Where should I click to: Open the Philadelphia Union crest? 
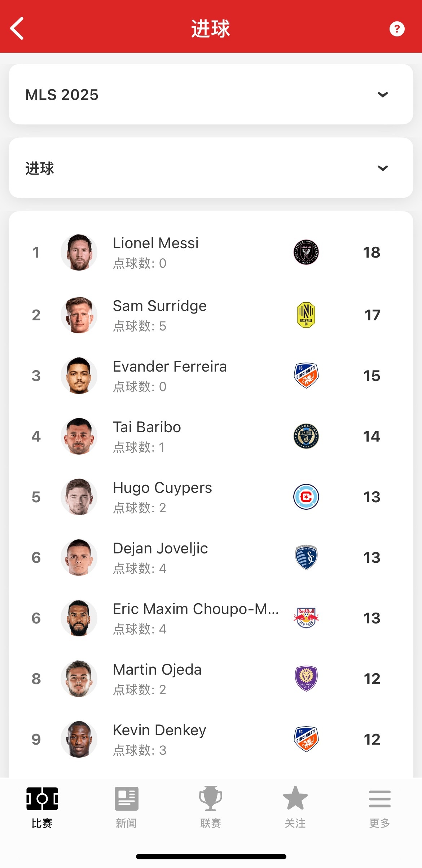click(x=306, y=436)
